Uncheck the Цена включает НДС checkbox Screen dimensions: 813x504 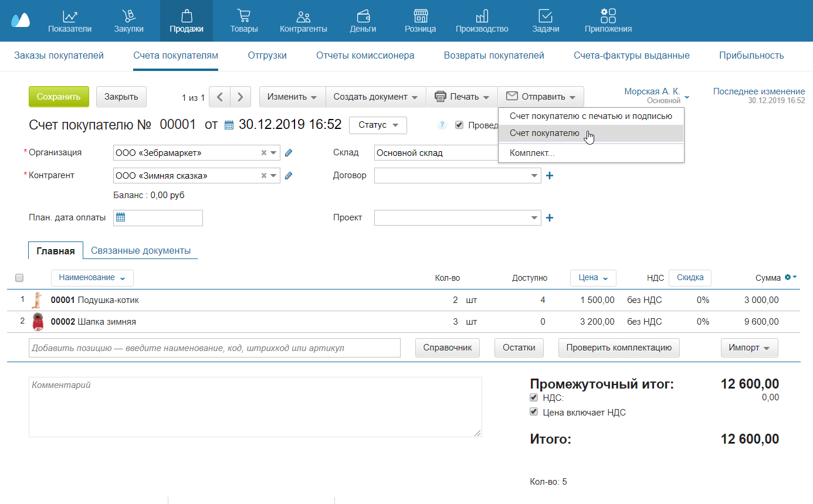click(534, 412)
